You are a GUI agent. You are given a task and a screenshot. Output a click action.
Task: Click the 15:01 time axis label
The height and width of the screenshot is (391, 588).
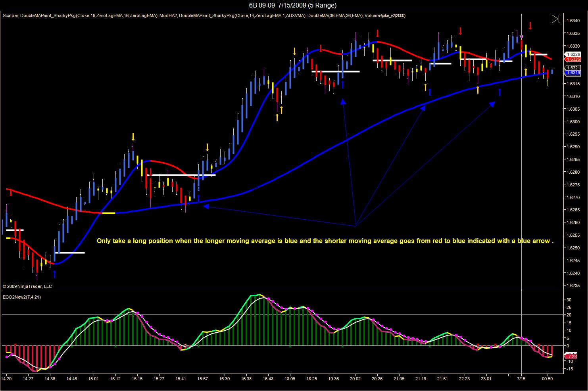pyautogui.click(x=94, y=379)
